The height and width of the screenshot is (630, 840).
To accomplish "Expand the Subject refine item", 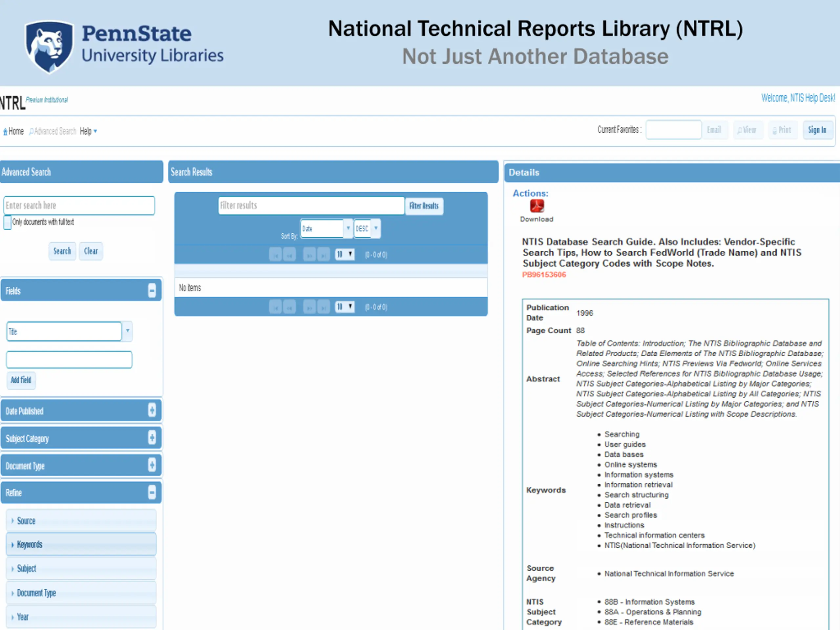I will coord(81,569).
